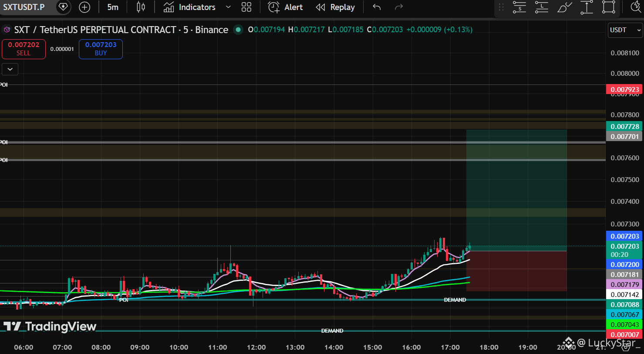Click the 0.000001 spread value
The image size is (644, 354).
click(x=62, y=49)
